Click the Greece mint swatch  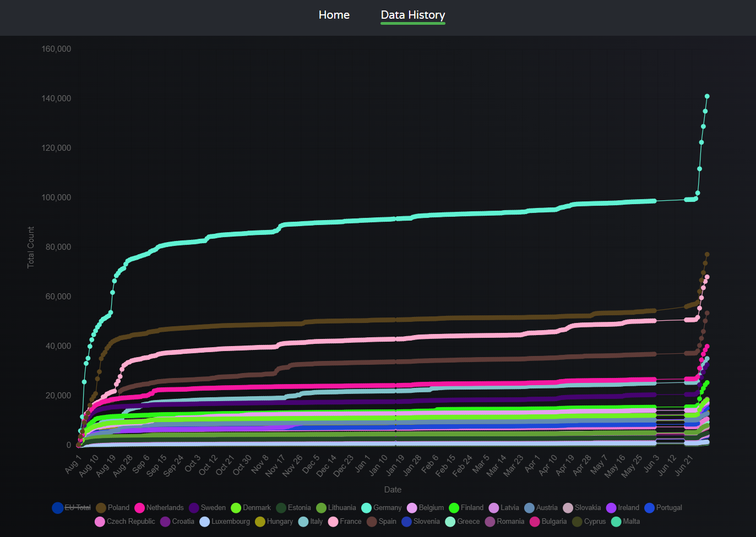click(x=450, y=522)
